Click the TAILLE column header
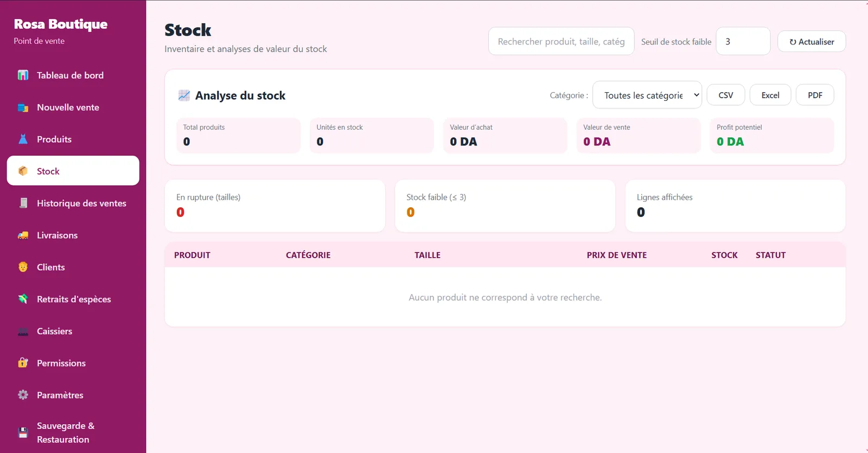The image size is (868, 453). [x=427, y=255]
